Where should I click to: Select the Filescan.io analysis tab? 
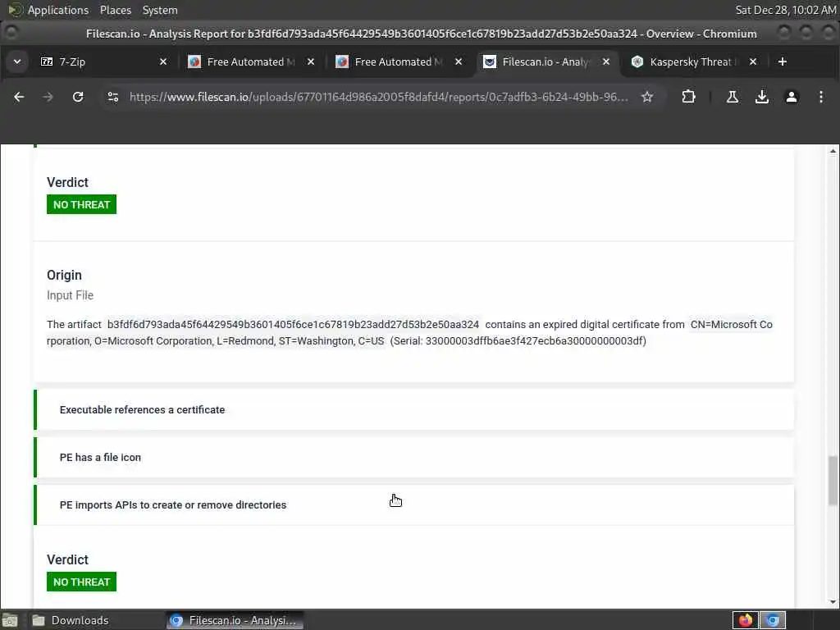(x=545, y=62)
